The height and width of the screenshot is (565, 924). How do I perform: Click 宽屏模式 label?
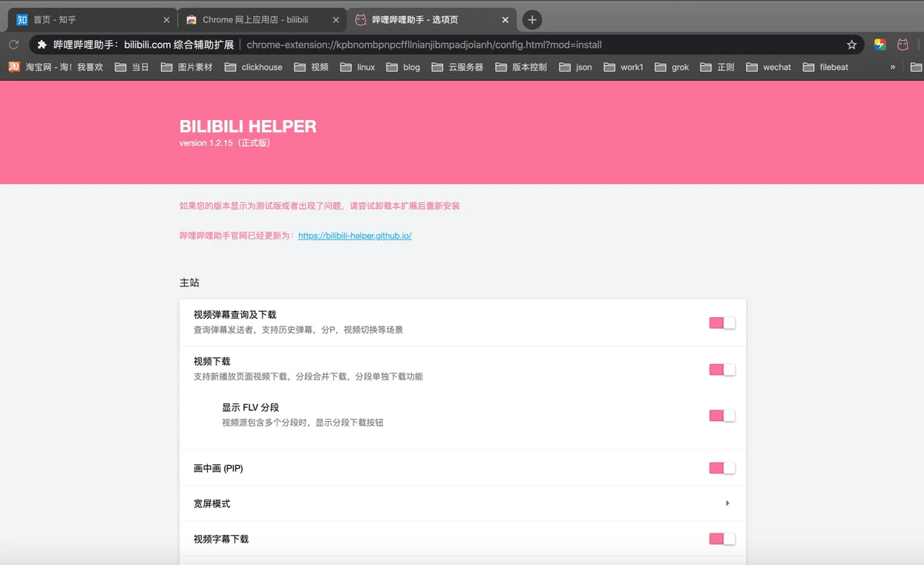pos(212,503)
